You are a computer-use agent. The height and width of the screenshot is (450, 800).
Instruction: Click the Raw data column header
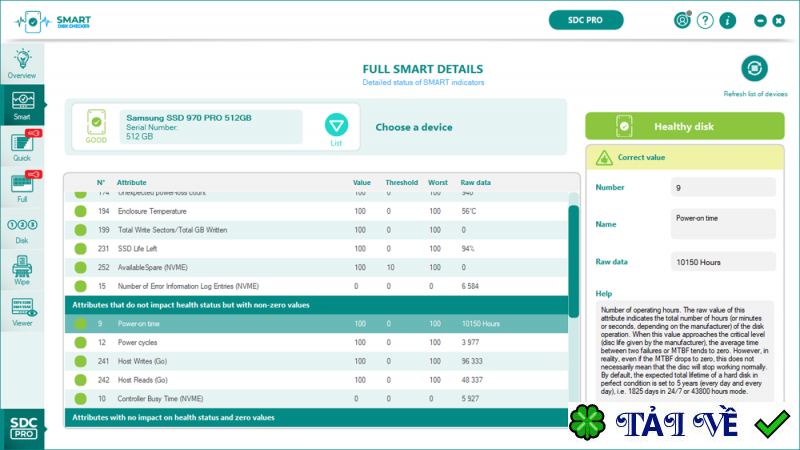tap(476, 183)
